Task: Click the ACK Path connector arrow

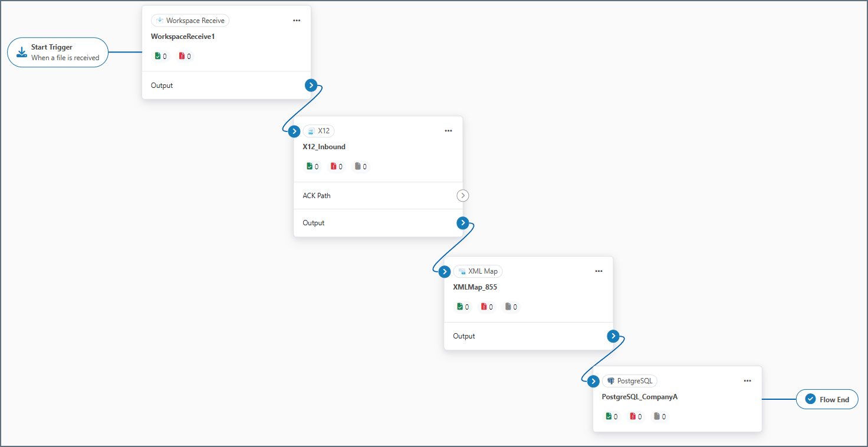Action: coord(463,196)
